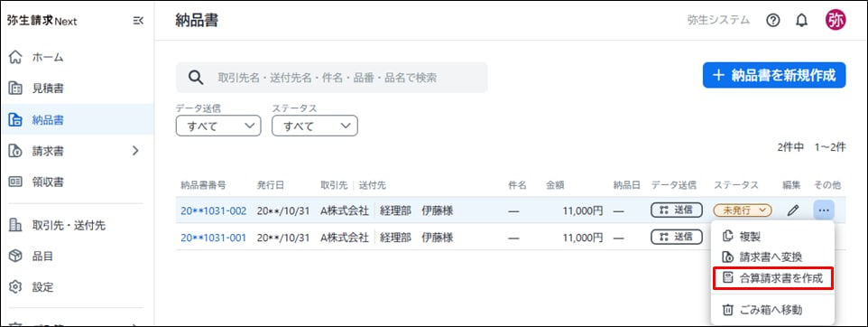The image size is (868, 327).
Task: Select 納品書 in the sidebar
Action: click(x=77, y=119)
